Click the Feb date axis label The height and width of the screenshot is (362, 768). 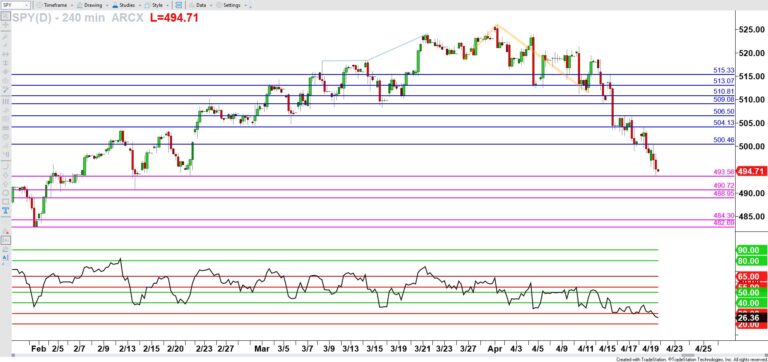click(38, 350)
